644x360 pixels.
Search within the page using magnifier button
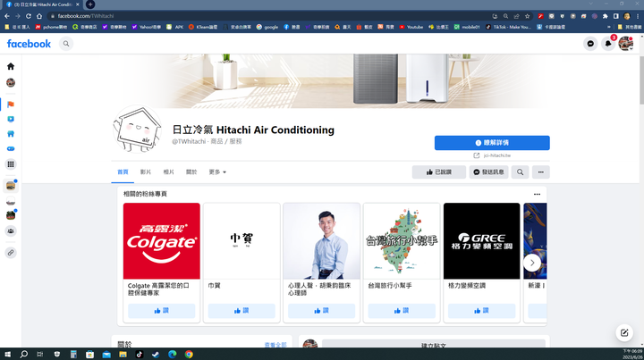(x=520, y=172)
